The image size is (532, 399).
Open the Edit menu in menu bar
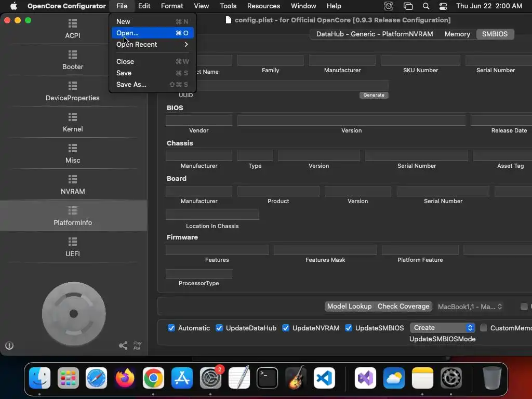pos(144,6)
